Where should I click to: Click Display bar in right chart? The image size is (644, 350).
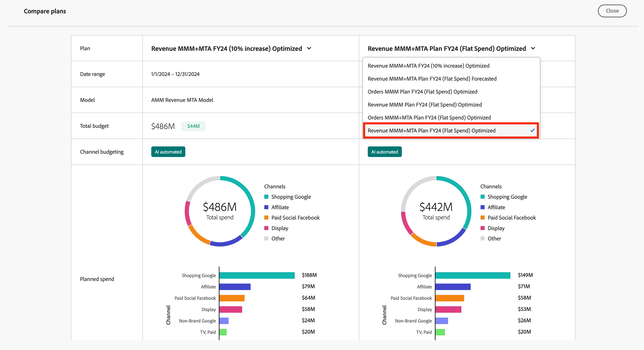(x=448, y=309)
